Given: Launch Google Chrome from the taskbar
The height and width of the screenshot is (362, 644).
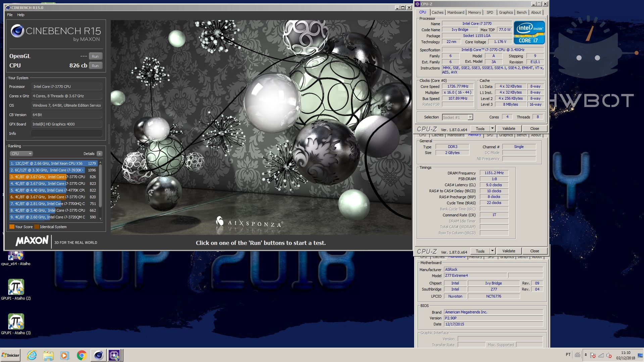Looking at the screenshot, I should (x=82, y=355).
